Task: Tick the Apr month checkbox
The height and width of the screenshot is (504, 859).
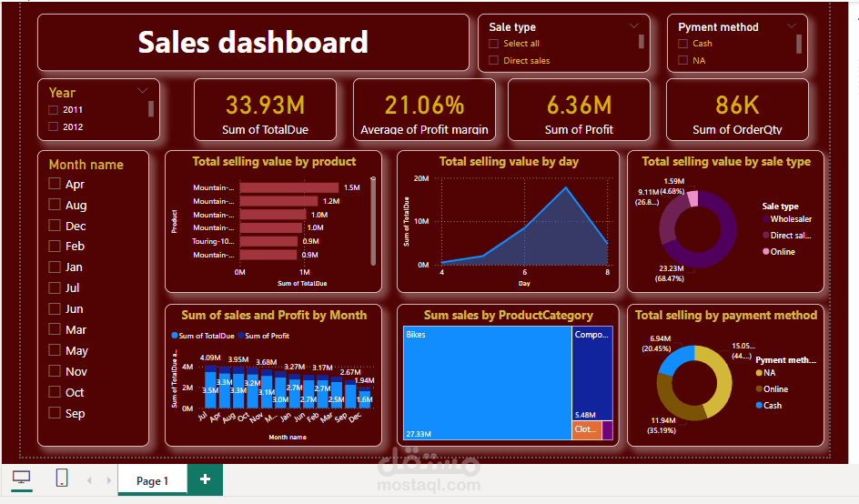Action: 55,184
